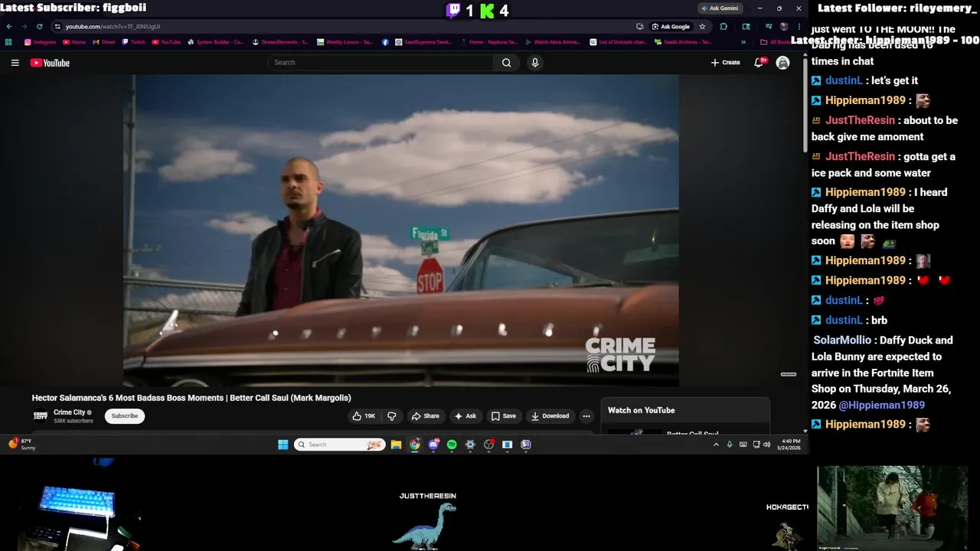Click the Windows taskbar search box

coord(340,445)
